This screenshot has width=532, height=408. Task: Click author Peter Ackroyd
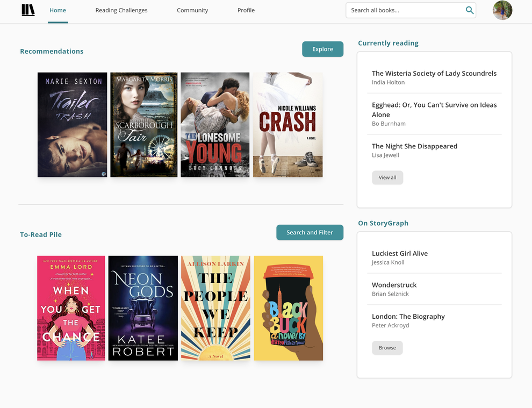coord(391,326)
